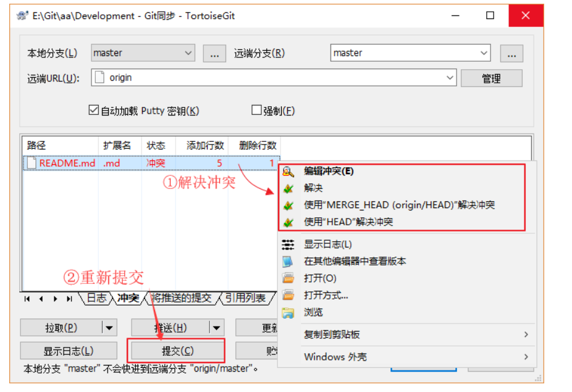
Task: Expand the pull button dropdown arrow
Action: (x=108, y=328)
